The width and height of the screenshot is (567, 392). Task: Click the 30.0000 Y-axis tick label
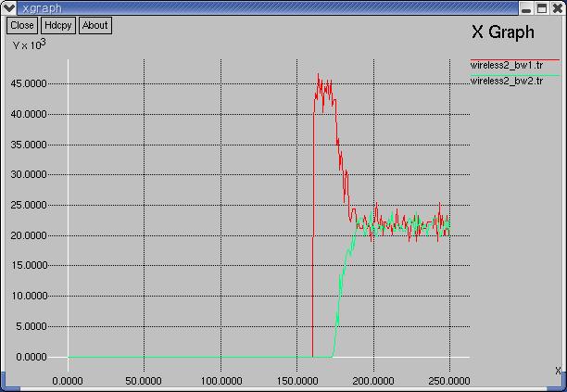[29, 174]
